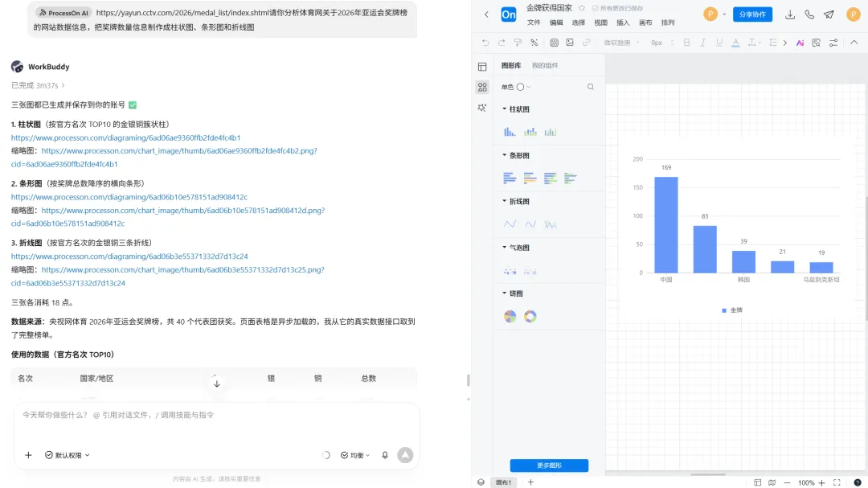
Task: Open the 画布 menu
Action: point(645,23)
